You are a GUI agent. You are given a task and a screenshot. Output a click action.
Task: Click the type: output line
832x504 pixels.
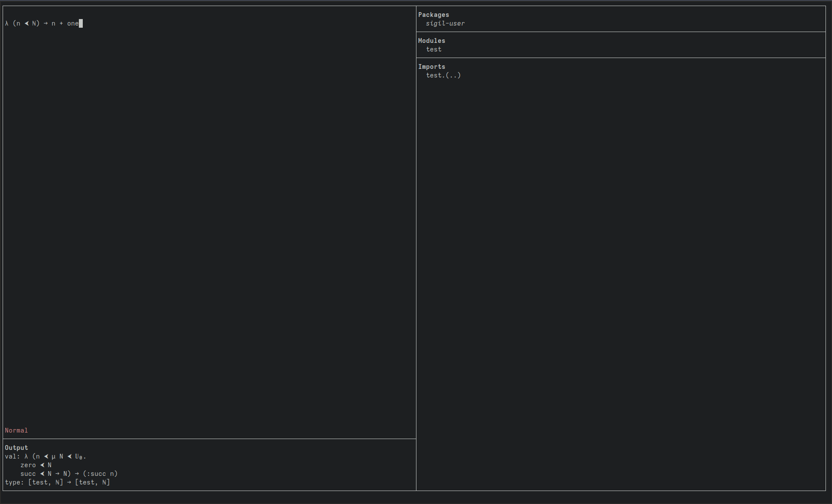click(x=57, y=482)
